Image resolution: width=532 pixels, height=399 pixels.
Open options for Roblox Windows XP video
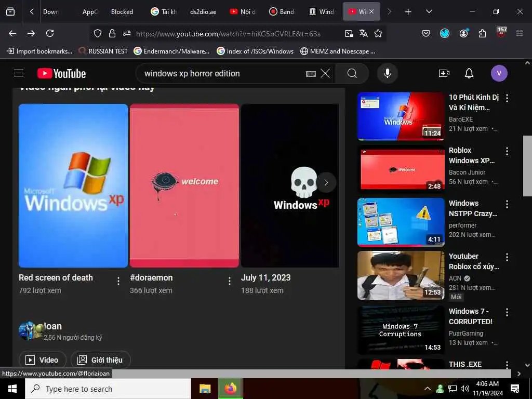pos(507,151)
